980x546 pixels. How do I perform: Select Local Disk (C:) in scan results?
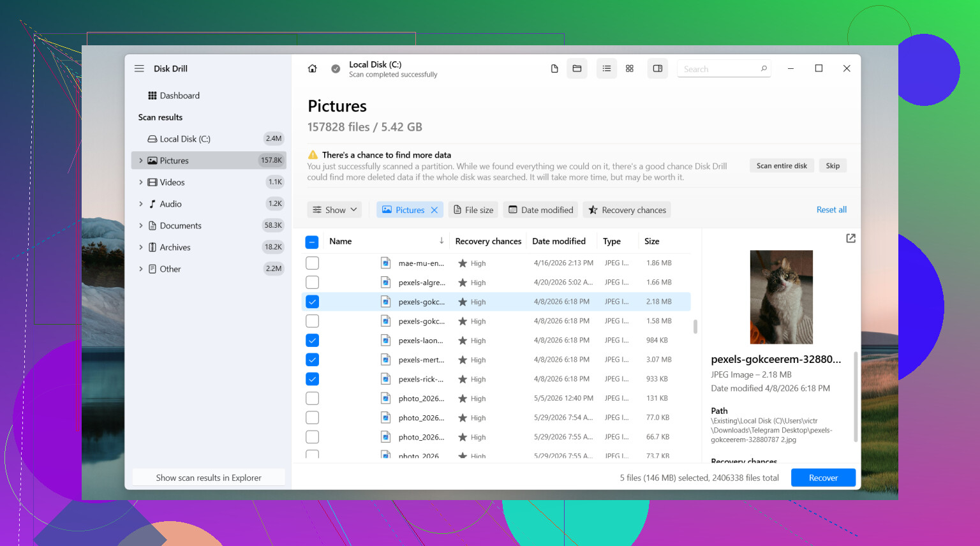(209, 139)
